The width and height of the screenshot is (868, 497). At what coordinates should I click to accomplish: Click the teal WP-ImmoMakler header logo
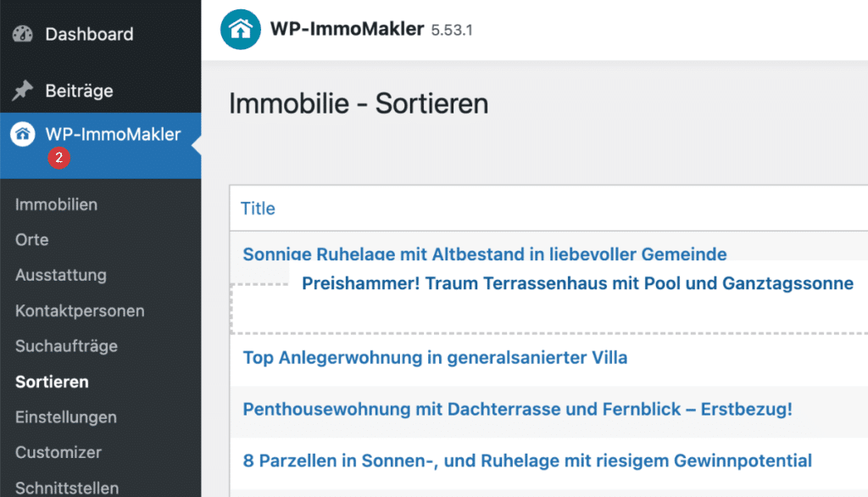coord(240,30)
